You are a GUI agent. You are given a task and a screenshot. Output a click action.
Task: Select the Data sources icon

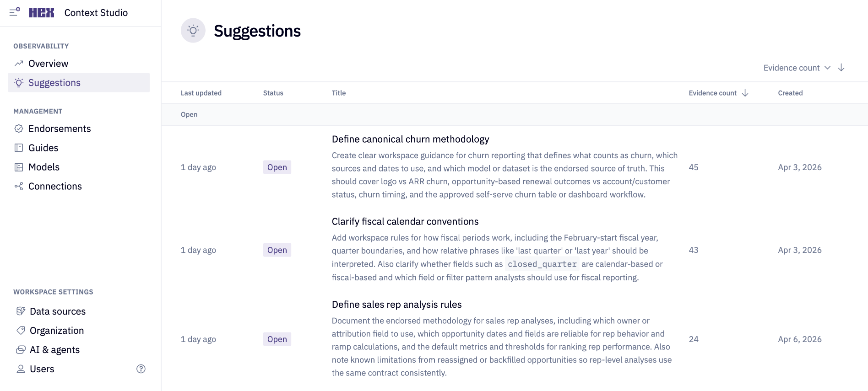pyautogui.click(x=22, y=311)
